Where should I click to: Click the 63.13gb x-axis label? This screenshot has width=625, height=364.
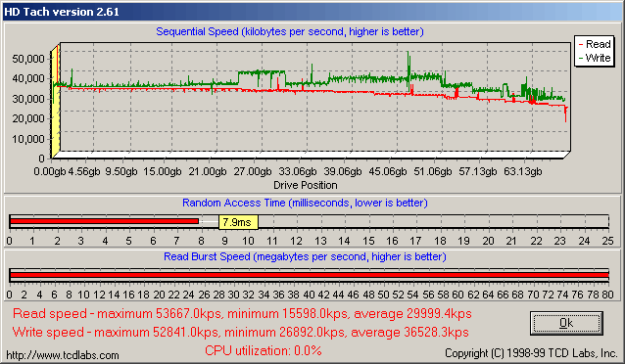522,171
